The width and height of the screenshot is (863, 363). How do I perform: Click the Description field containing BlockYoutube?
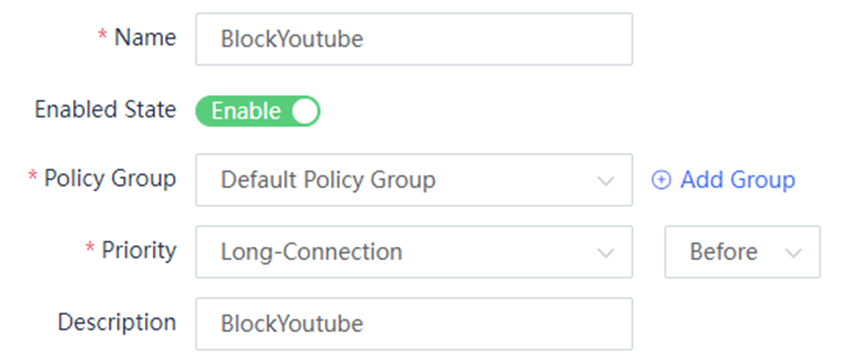pos(414,323)
